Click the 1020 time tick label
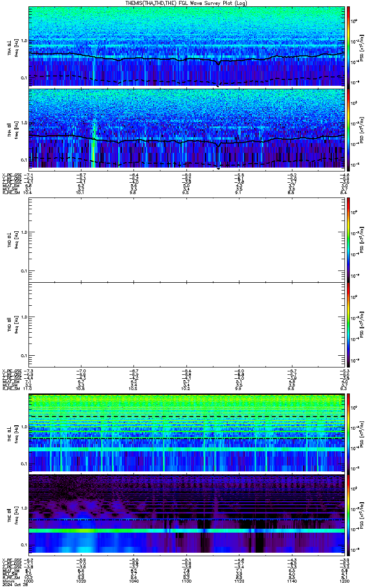368x588 pixels. click(x=81, y=581)
